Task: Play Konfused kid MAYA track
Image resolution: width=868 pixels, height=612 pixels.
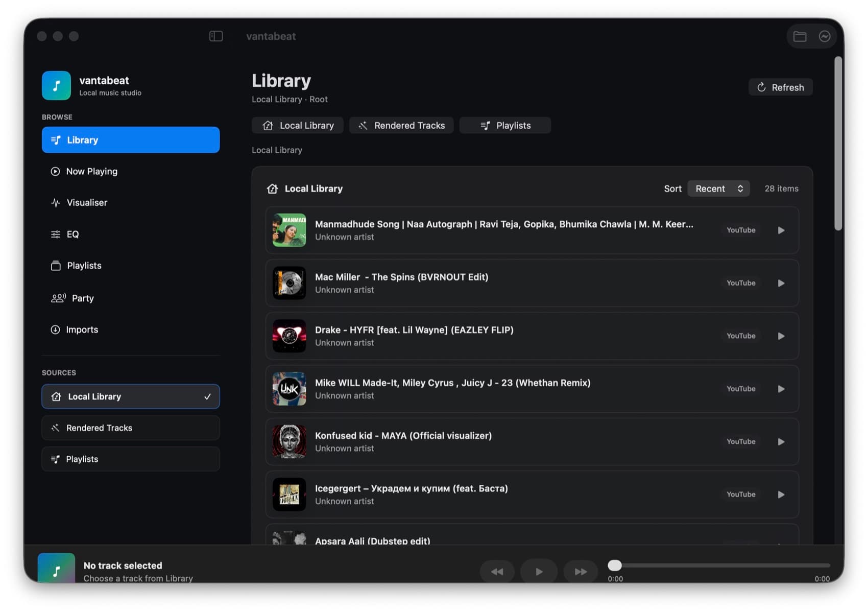Action: click(x=781, y=442)
